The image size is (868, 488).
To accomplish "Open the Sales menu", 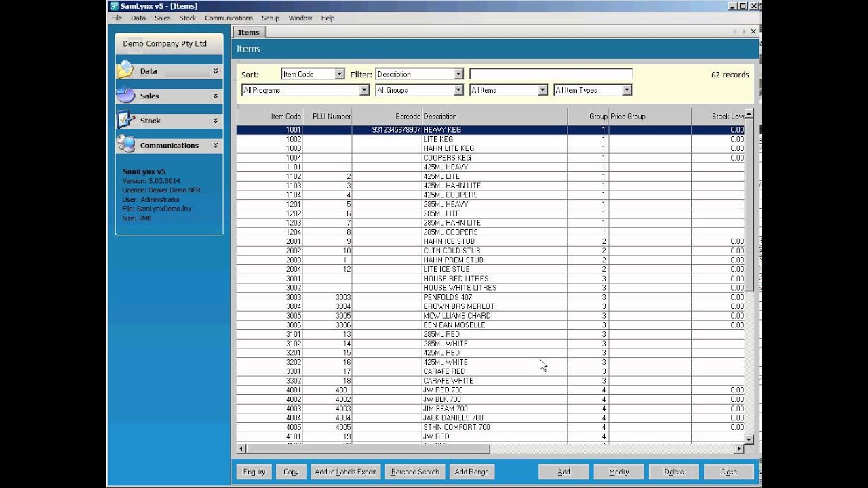I will tap(163, 18).
